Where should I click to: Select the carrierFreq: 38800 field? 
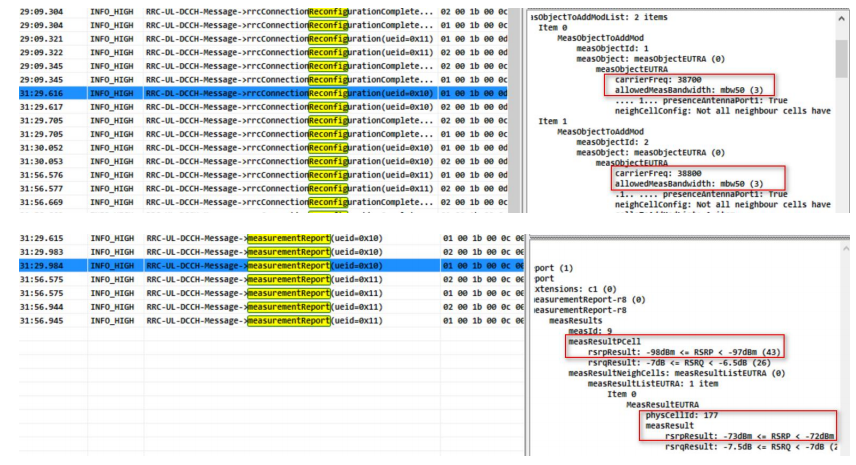(x=649, y=173)
